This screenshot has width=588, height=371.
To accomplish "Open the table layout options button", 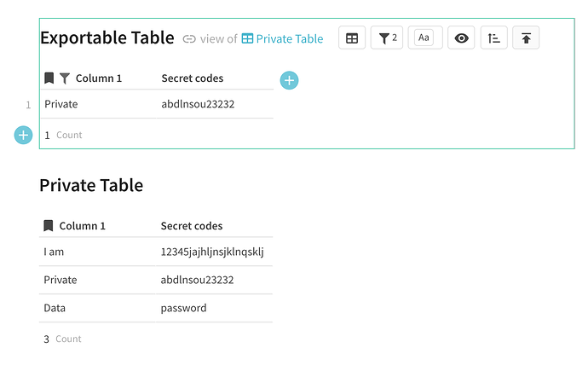I will coord(352,38).
